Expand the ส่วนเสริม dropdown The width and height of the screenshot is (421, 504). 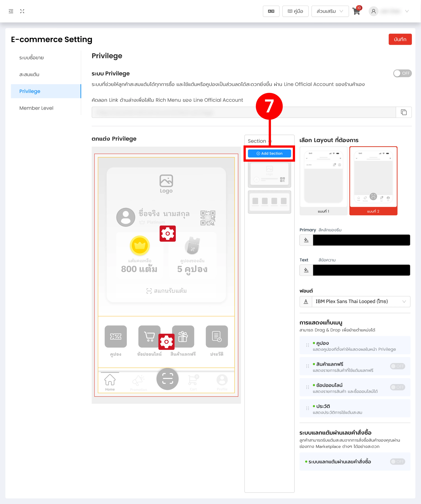[x=330, y=11]
